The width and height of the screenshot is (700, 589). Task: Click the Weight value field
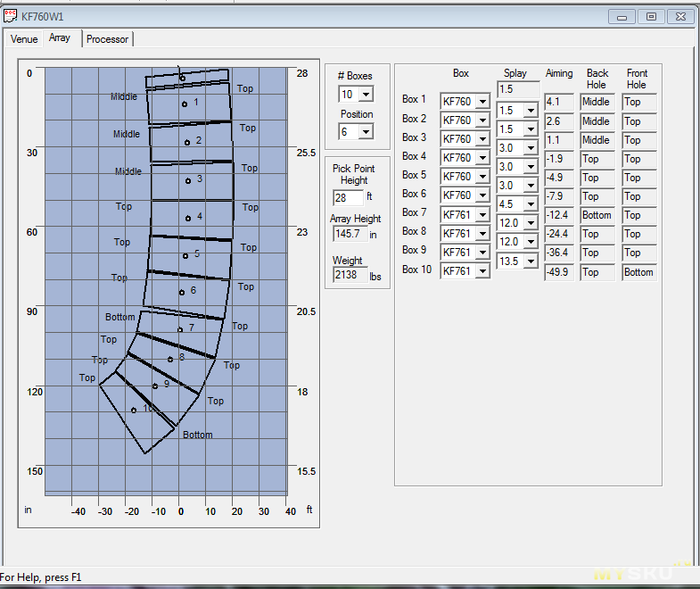[x=350, y=274]
